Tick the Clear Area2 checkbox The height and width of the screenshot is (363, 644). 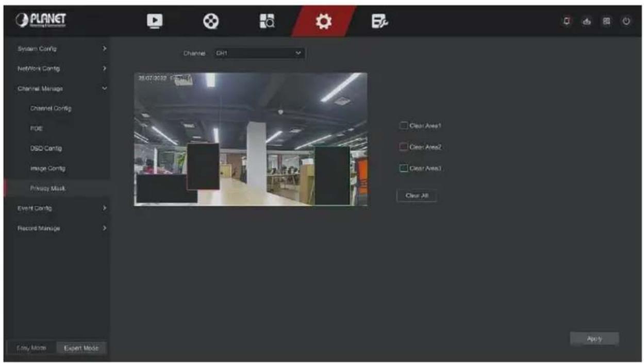click(x=404, y=146)
